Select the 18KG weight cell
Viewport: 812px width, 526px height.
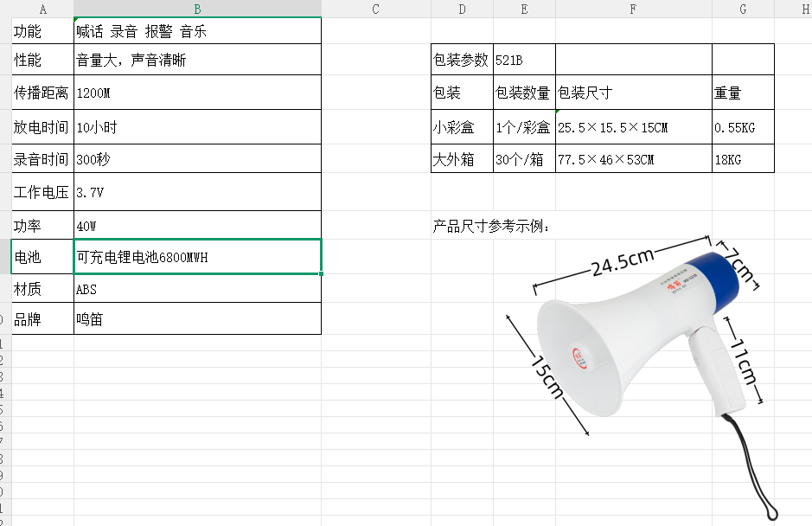click(x=743, y=158)
